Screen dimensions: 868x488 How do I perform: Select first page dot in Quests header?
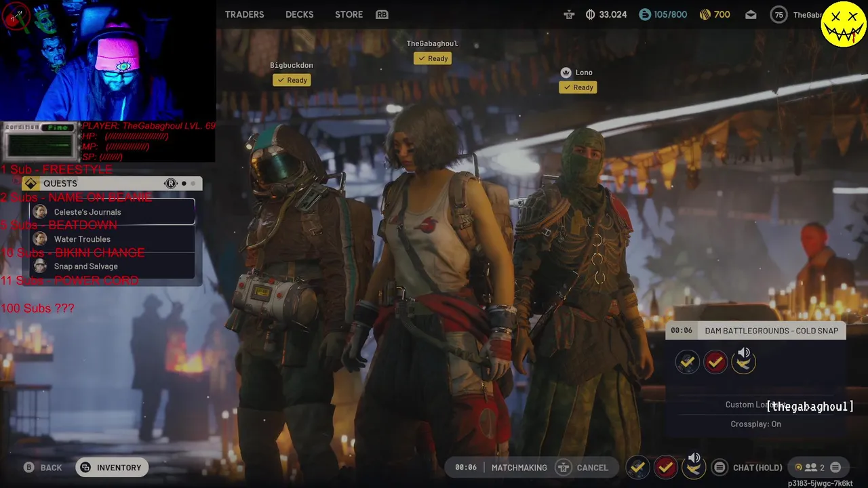pyautogui.click(x=184, y=184)
